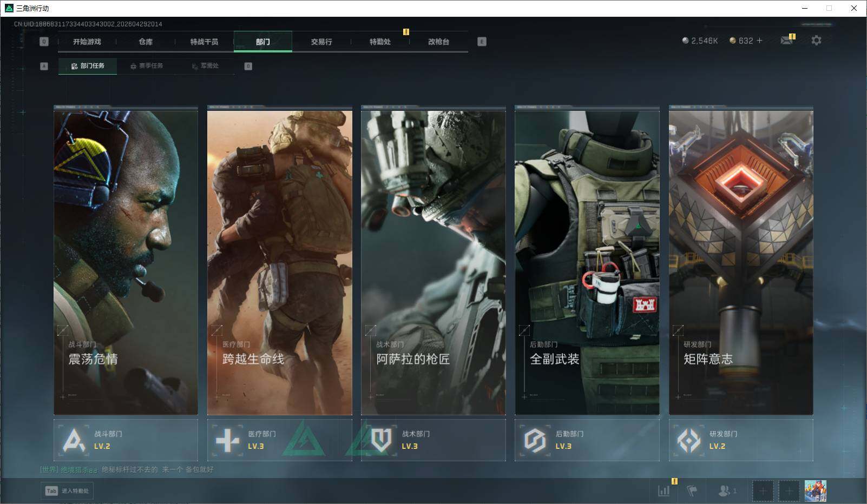The image size is (867, 504).
Task: Switch to the 改枪台 tab
Action: point(438,42)
